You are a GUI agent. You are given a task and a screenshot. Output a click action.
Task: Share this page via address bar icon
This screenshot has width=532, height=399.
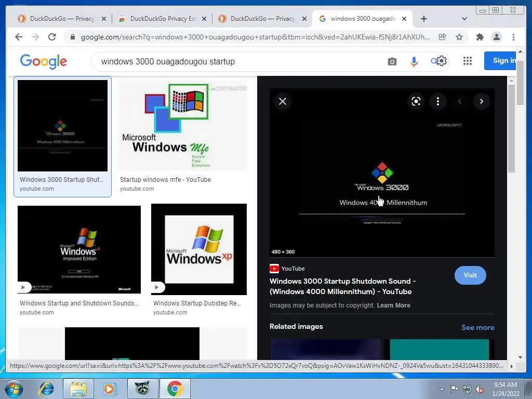tap(443, 37)
